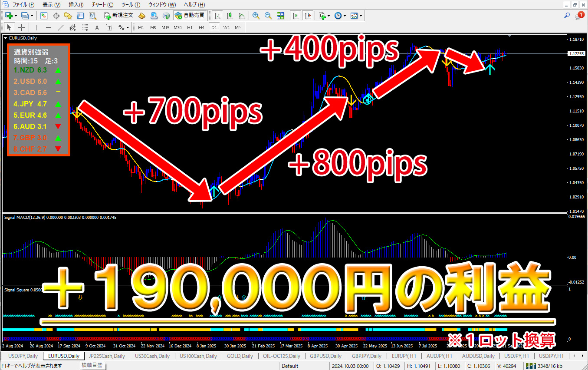588x370 pixels.
Task: Select the text label tool
Action: pos(97,27)
